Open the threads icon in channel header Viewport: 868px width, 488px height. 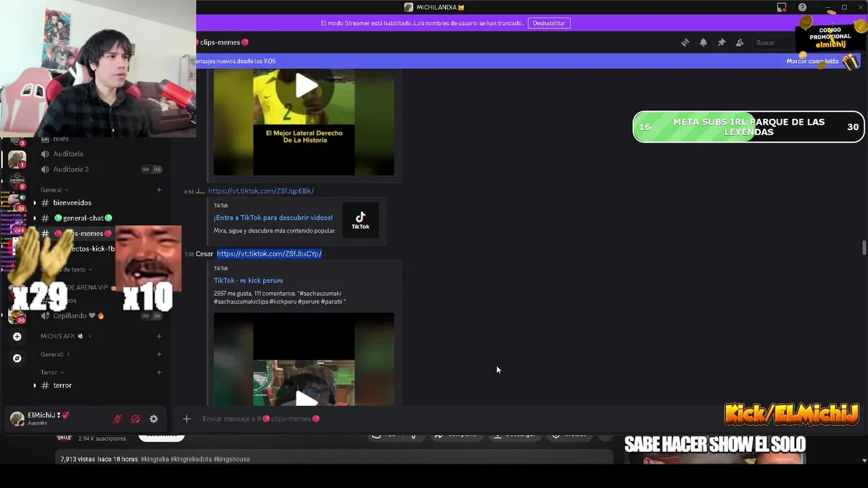click(685, 43)
